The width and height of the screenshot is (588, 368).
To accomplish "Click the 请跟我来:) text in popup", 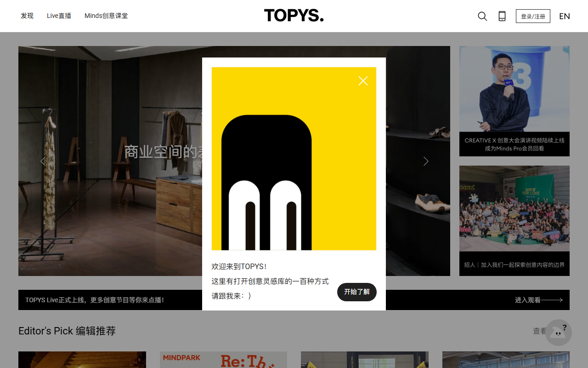I will pos(232,296).
